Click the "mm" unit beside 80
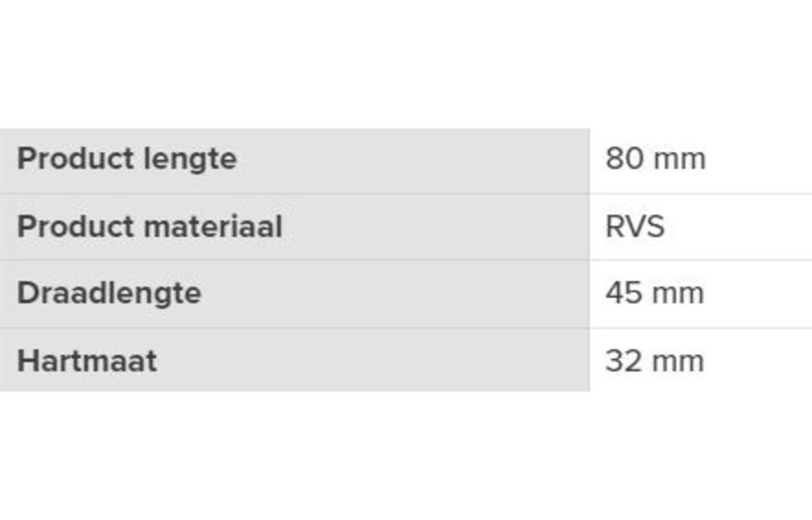The width and height of the screenshot is (812, 520). tap(680, 159)
